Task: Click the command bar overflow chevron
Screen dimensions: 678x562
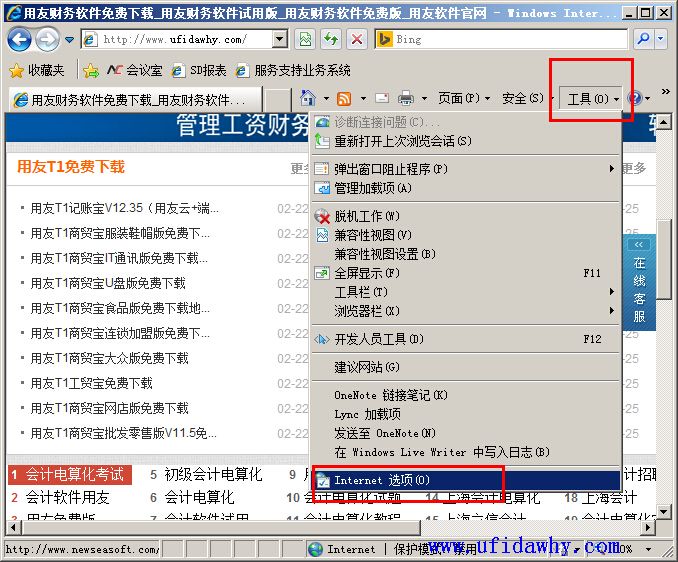Action: pos(666,92)
